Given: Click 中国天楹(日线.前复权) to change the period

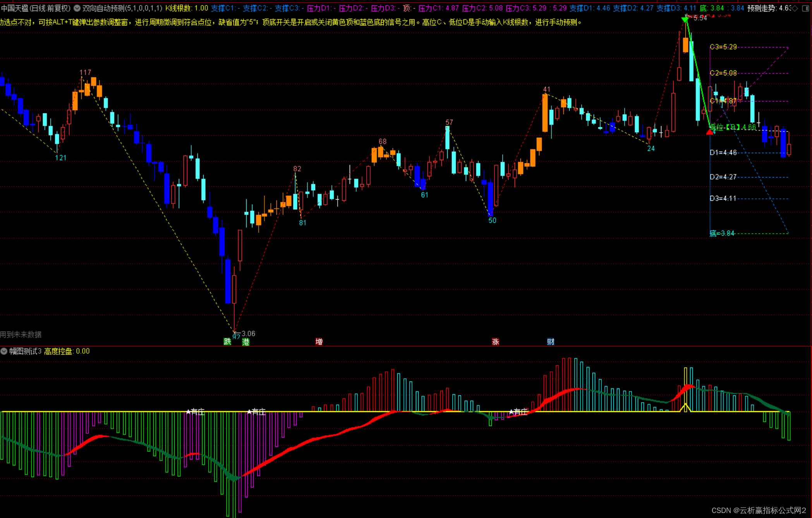Looking at the screenshot, I should pos(36,8).
